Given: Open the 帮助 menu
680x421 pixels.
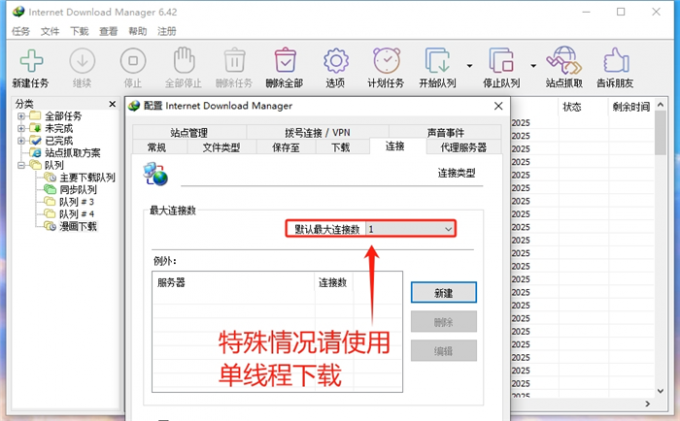Looking at the screenshot, I should (137, 31).
